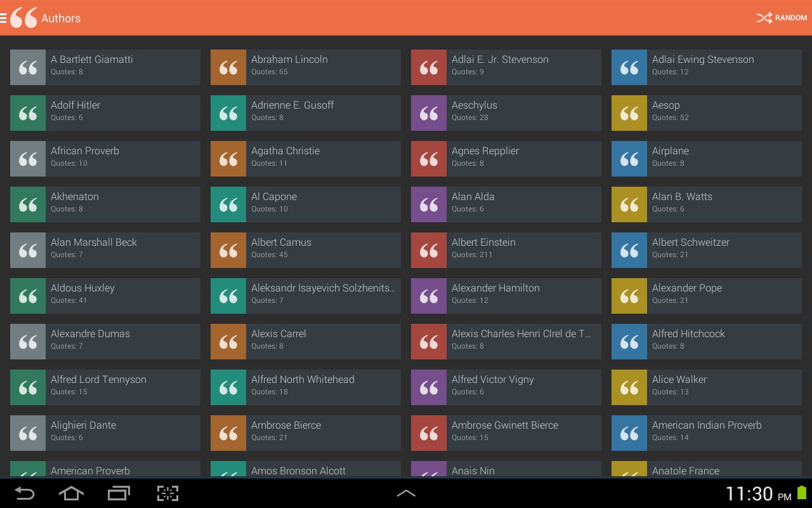This screenshot has width=812, height=508.
Task: Open Alfred Hitchcock author name
Action: point(688,333)
